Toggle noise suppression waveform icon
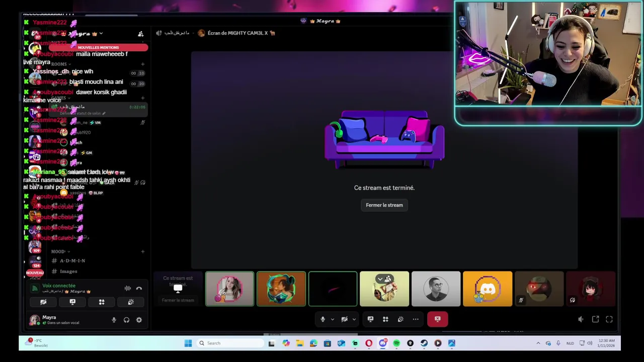The height and width of the screenshot is (362, 644). point(127,289)
